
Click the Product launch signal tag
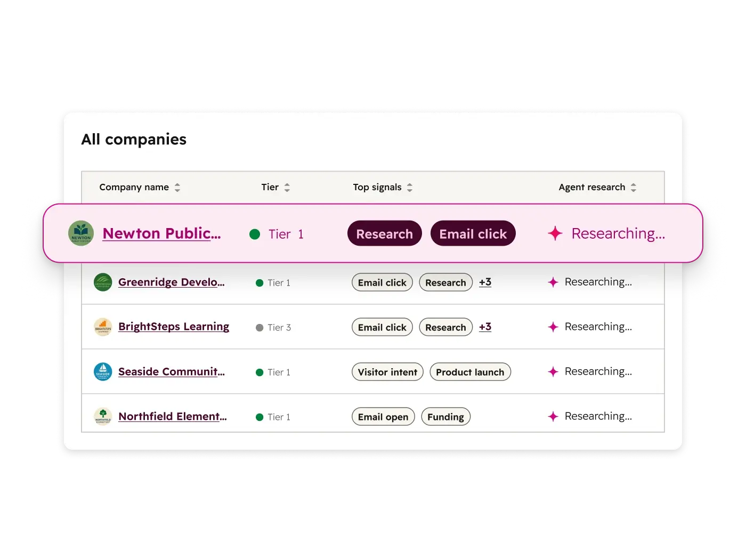[470, 372]
